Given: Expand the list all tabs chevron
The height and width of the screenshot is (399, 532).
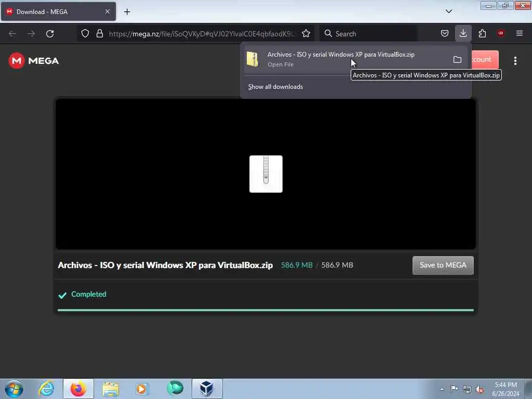Looking at the screenshot, I should (449, 11).
